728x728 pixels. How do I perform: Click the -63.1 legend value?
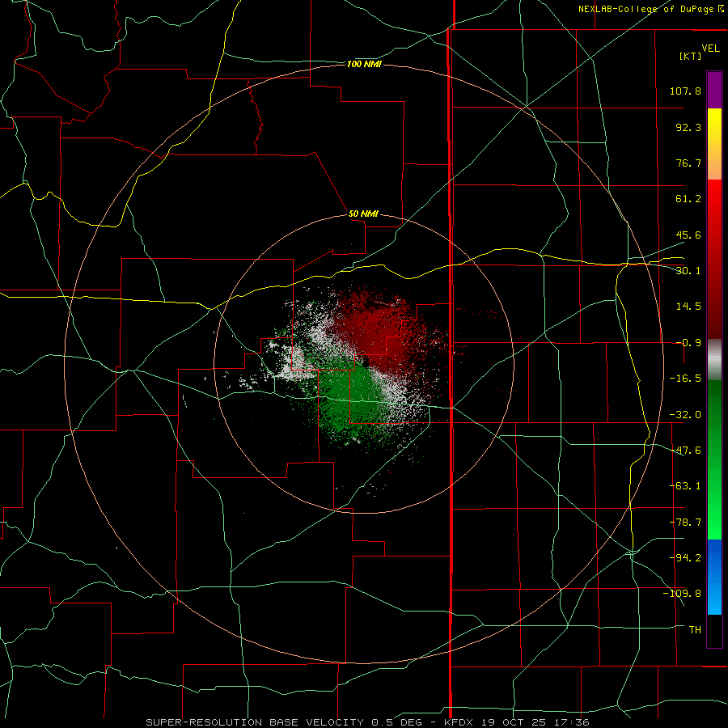(685, 486)
